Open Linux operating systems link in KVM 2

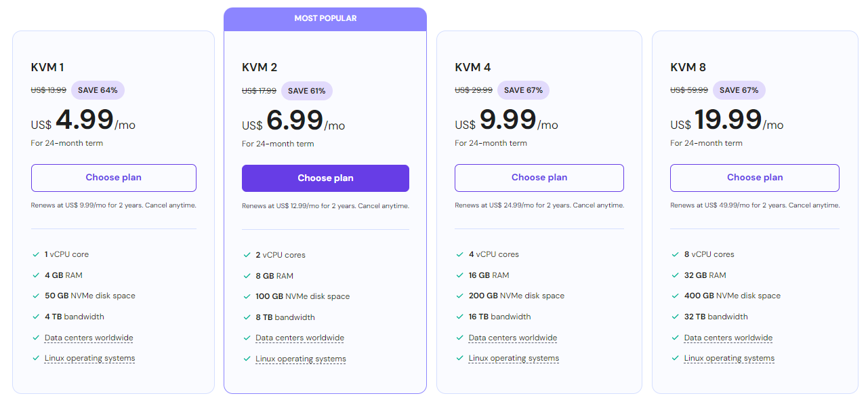click(x=300, y=359)
